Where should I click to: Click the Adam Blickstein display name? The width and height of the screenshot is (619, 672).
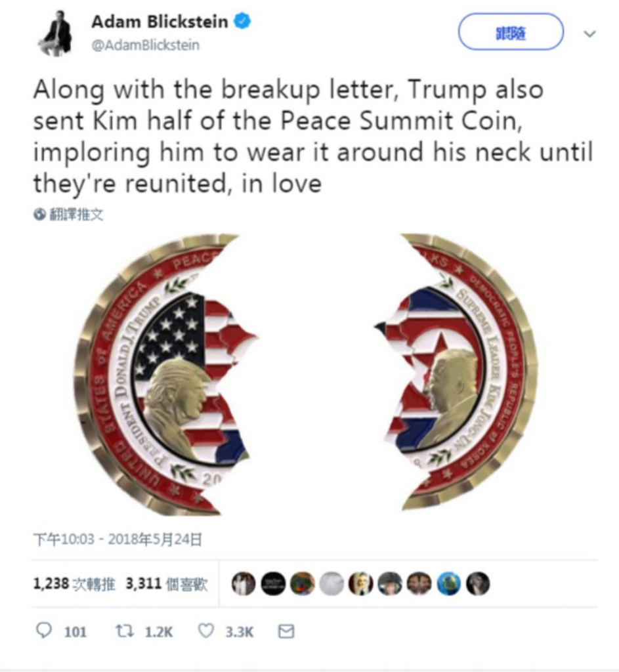tap(160, 22)
